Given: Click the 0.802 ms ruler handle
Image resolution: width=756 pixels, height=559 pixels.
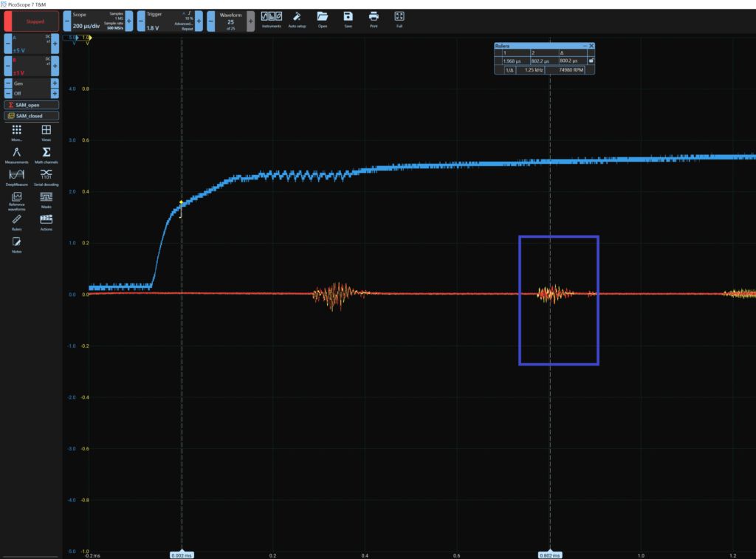Looking at the screenshot, I should pyautogui.click(x=550, y=555).
